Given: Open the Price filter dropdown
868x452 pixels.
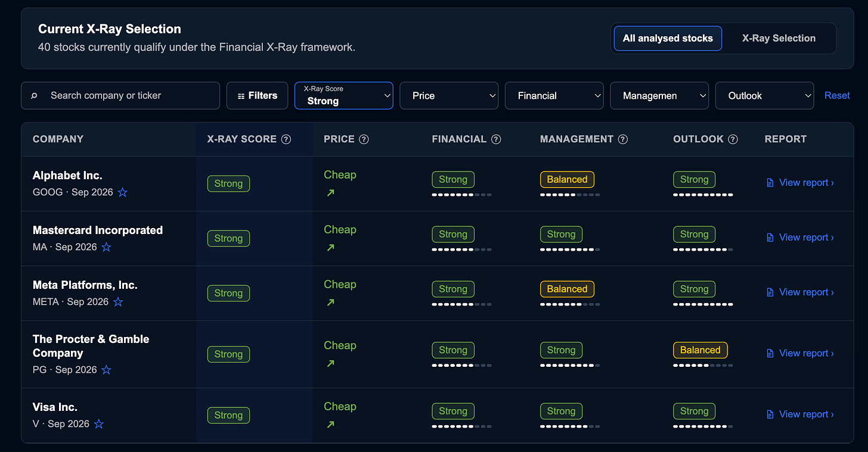Looking at the screenshot, I should pos(449,95).
